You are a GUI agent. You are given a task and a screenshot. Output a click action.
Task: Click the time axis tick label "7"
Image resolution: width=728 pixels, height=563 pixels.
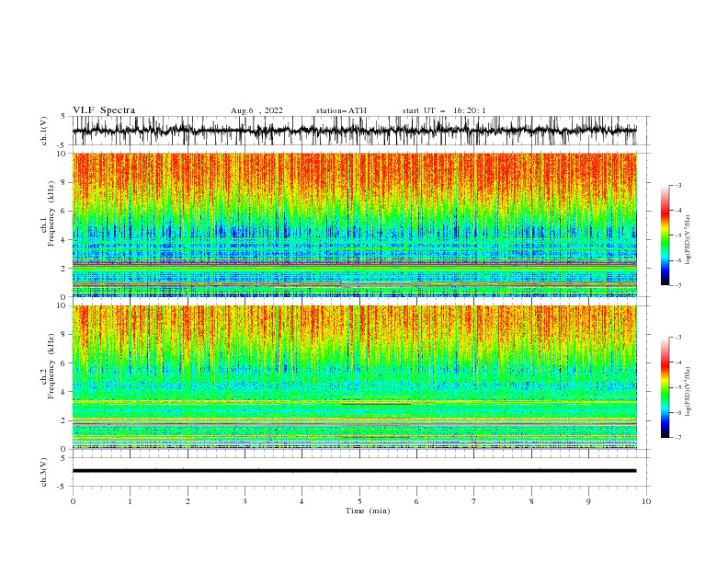click(x=474, y=501)
